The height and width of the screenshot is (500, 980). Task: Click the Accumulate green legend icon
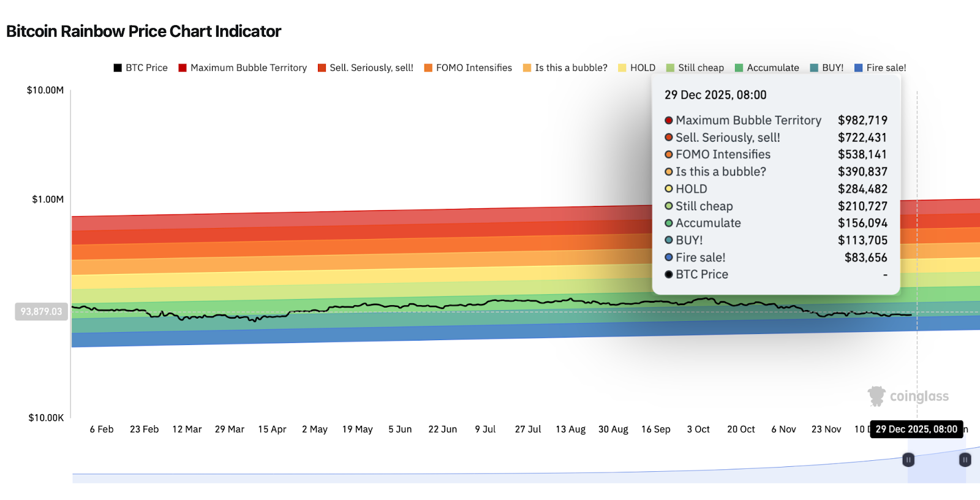pyautogui.click(x=739, y=68)
